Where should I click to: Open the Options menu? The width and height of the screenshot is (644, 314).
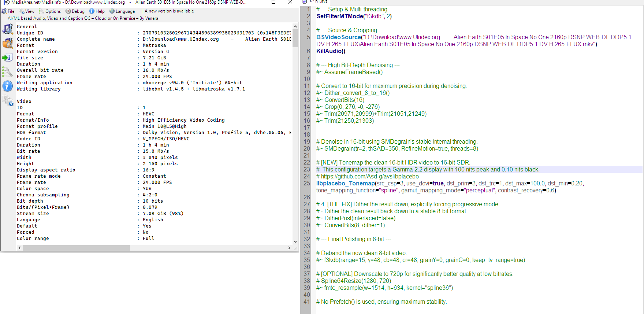[x=50, y=11]
